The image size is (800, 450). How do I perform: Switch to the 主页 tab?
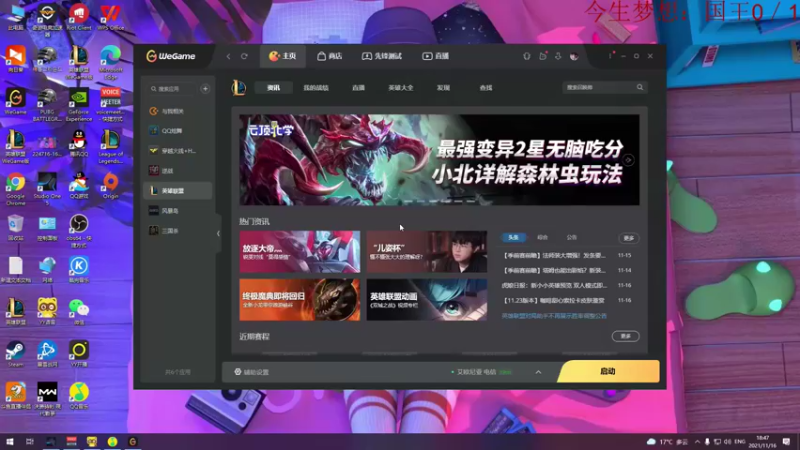(283, 56)
